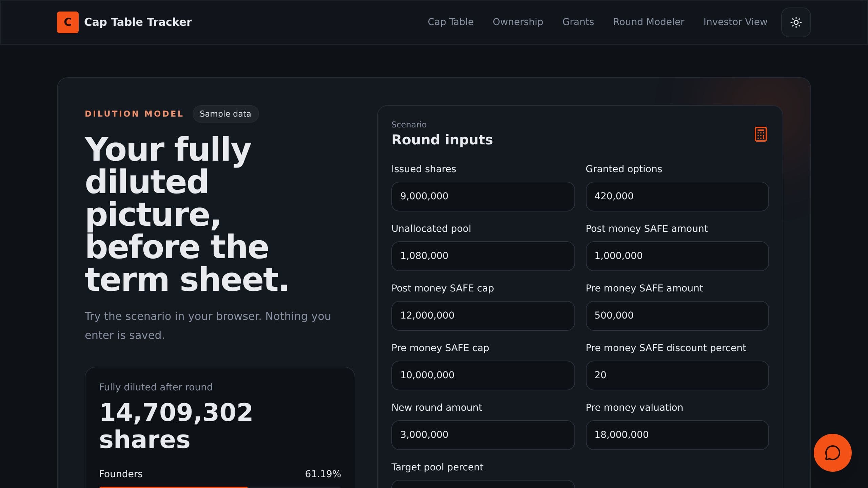Edit the Post money SAFE amount field

point(677,256)
